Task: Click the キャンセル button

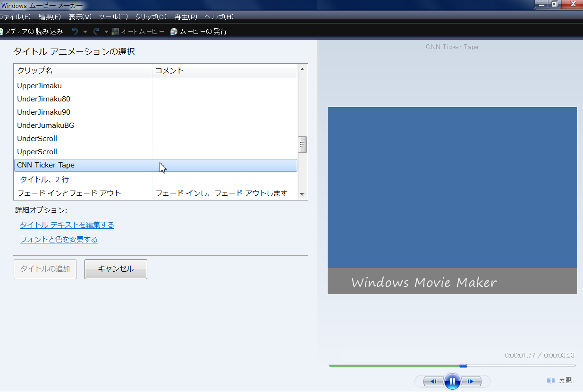Action: tap(116, 269)
